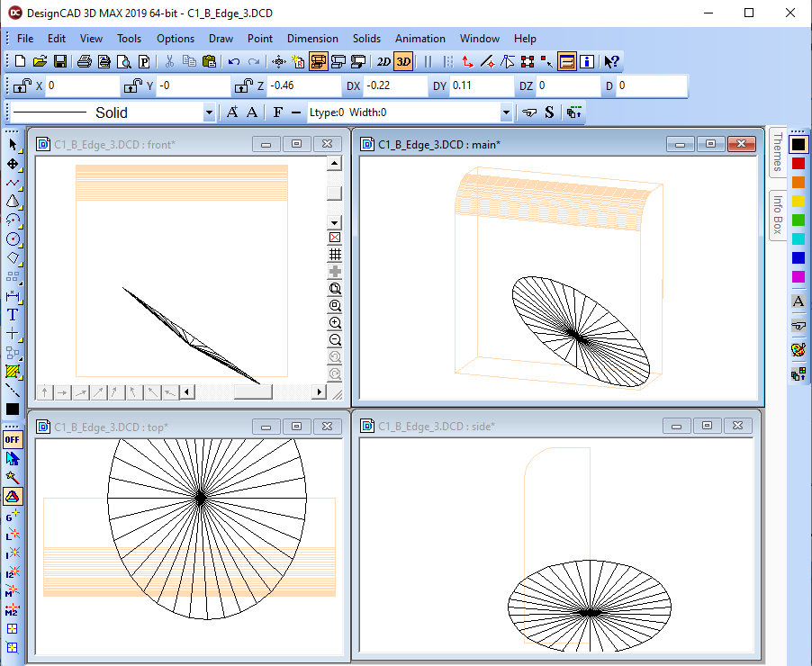Toggle the grid icon in front view

(x=335, y=255)
